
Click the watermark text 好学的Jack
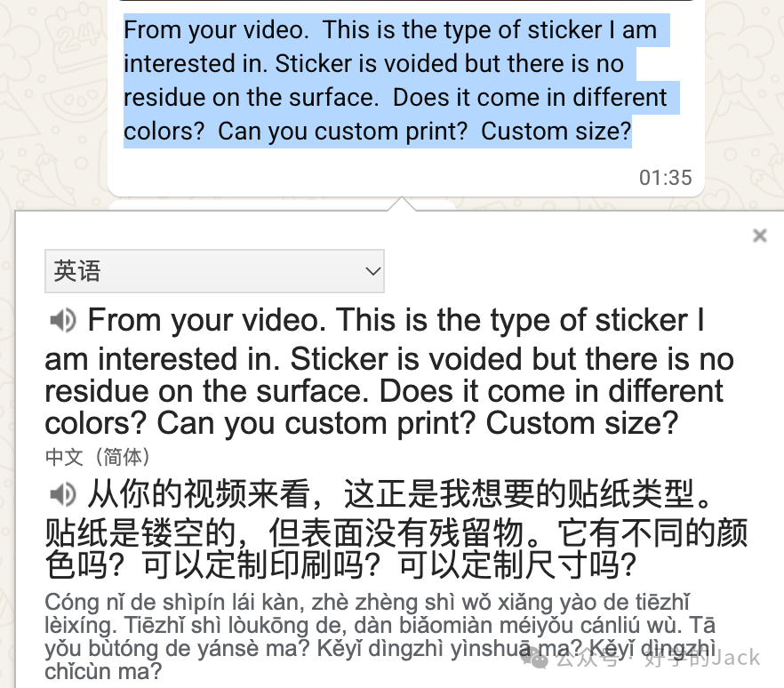tap(702, 659)
